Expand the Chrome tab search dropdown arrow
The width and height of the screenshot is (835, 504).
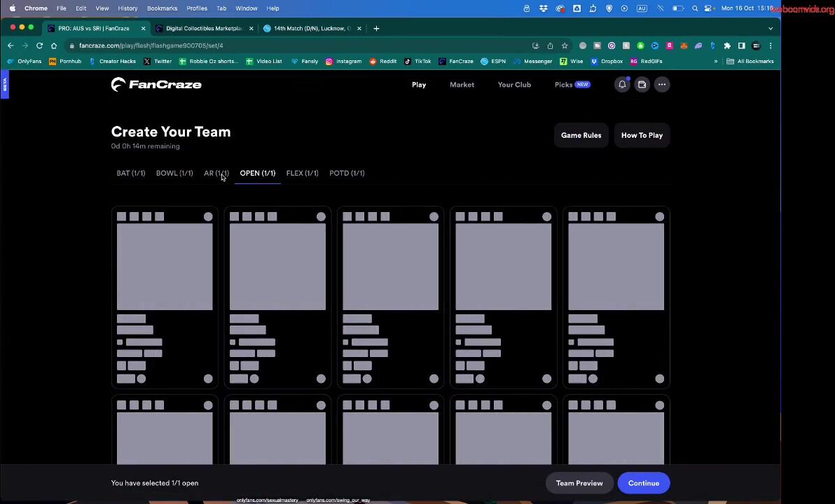pyautogui.click(x=771, y=29)
